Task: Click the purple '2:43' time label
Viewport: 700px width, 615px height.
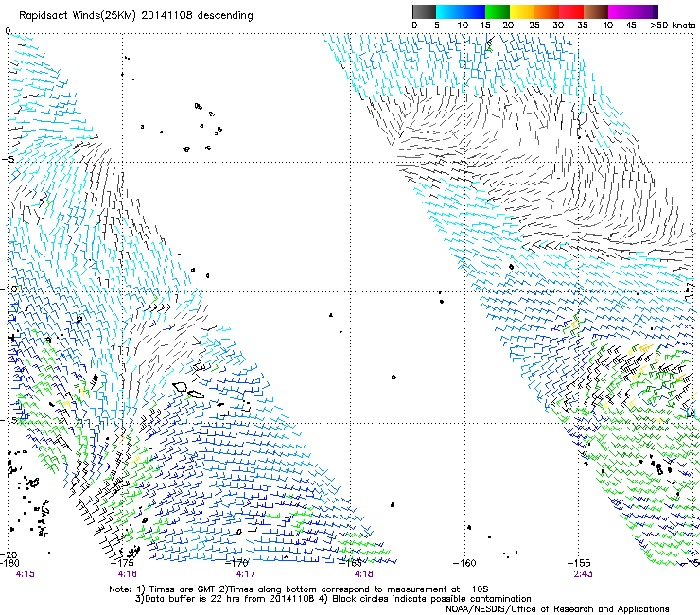Action: pos(583,574)
